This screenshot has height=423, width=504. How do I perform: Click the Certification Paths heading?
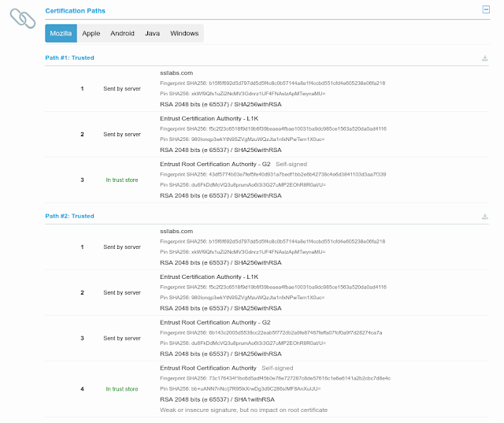(76, 11)
